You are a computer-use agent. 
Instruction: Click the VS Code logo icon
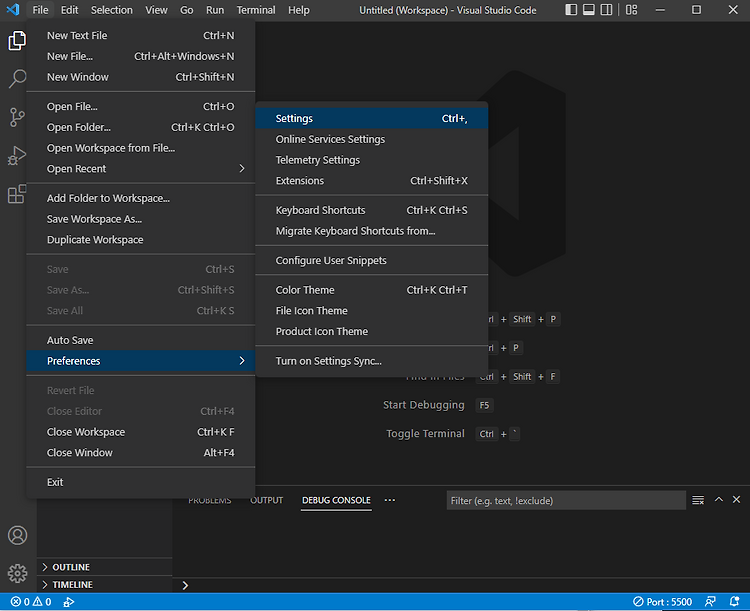pos(13,10)
